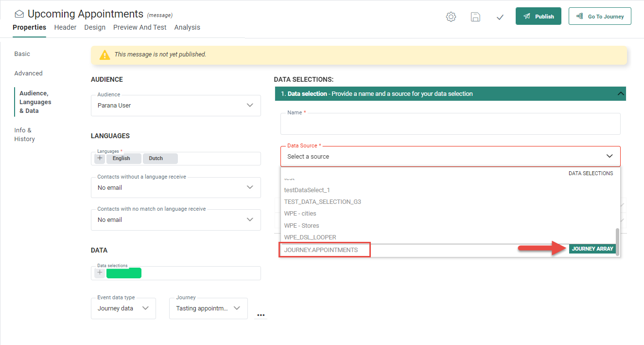
Task: Click the envelope icon beside message title
Action: (19, 14)
